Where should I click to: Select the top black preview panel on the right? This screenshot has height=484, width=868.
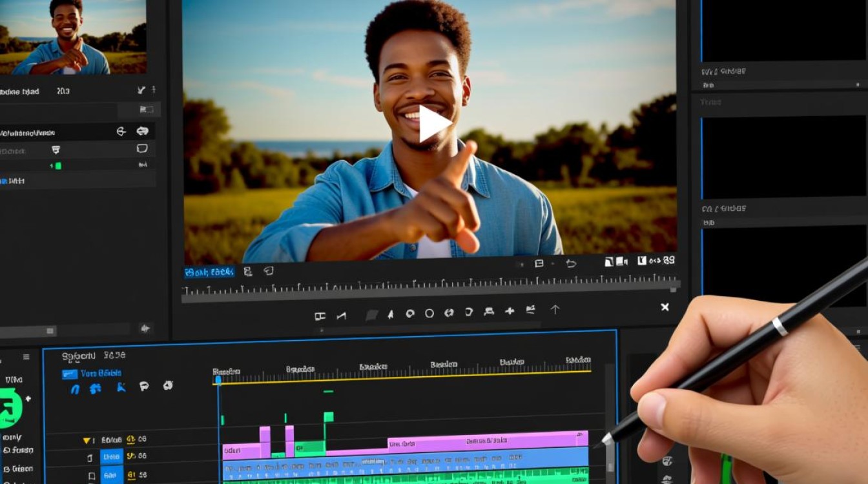point(784,31)
